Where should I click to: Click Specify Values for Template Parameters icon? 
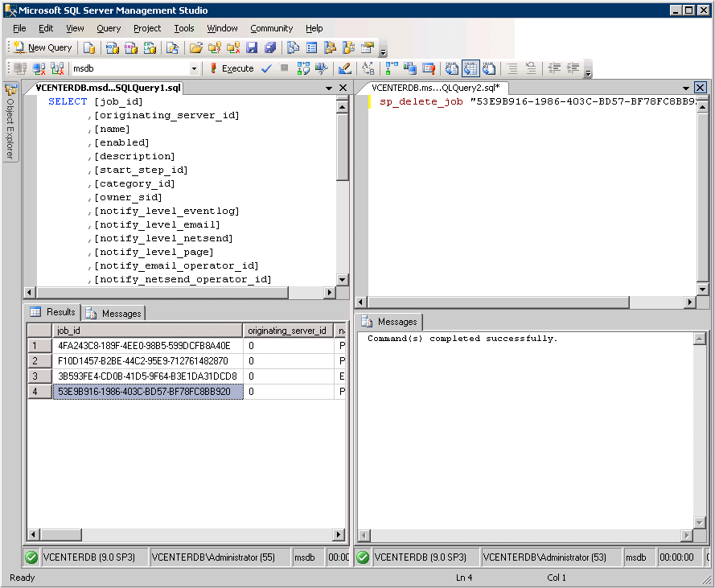(x=368, y=68)
